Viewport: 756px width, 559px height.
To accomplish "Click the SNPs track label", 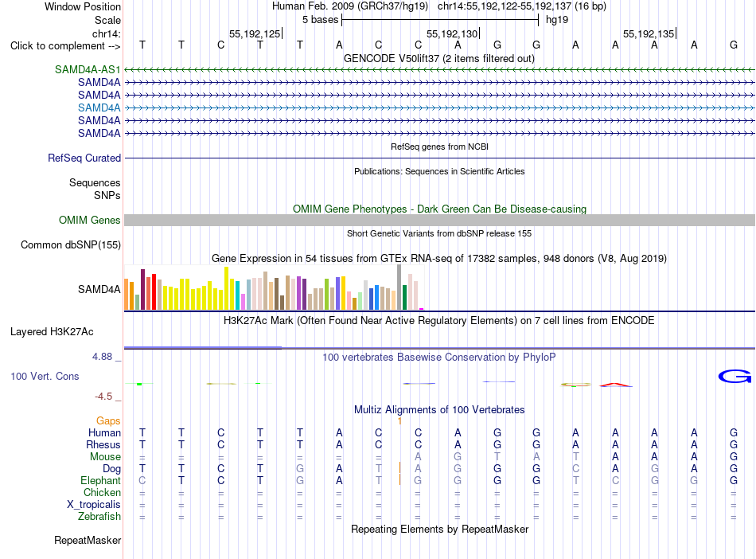I will tap(107, 195).
